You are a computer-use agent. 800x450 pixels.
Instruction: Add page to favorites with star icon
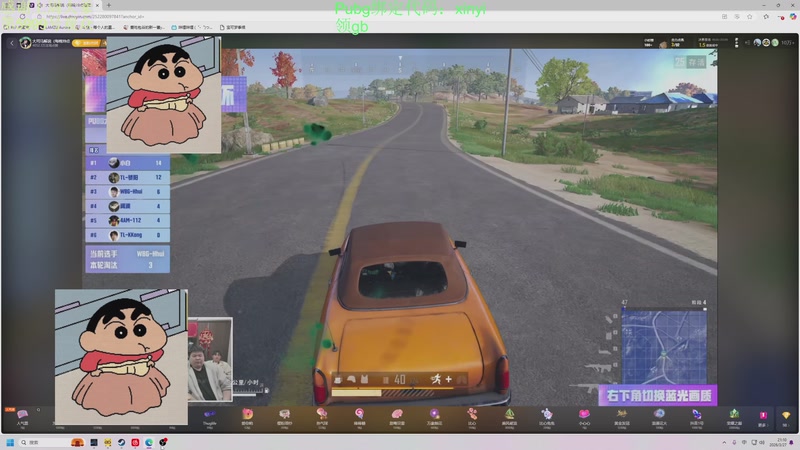click(x=749, y=16)
